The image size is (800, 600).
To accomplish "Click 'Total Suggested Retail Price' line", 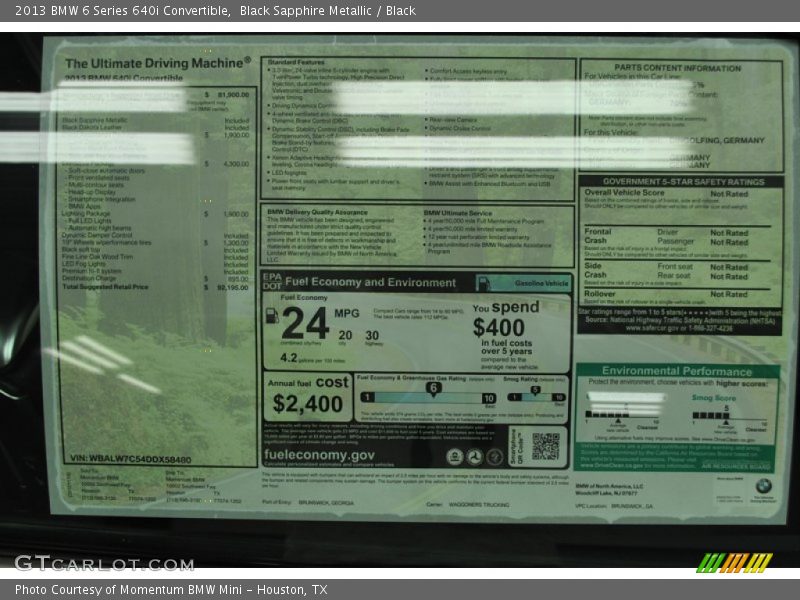I will 105,287.
